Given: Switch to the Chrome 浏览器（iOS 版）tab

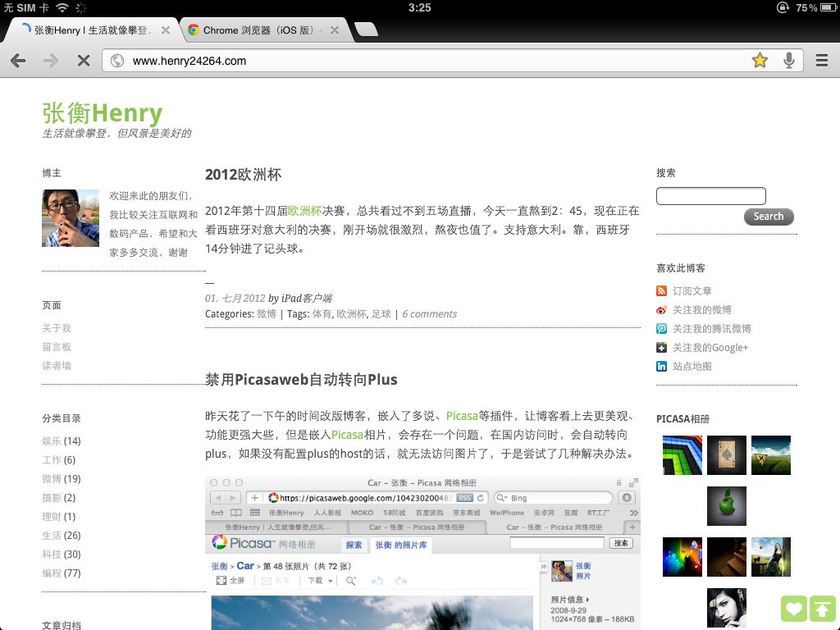Looking at the screenshot, I should (254, 29).
